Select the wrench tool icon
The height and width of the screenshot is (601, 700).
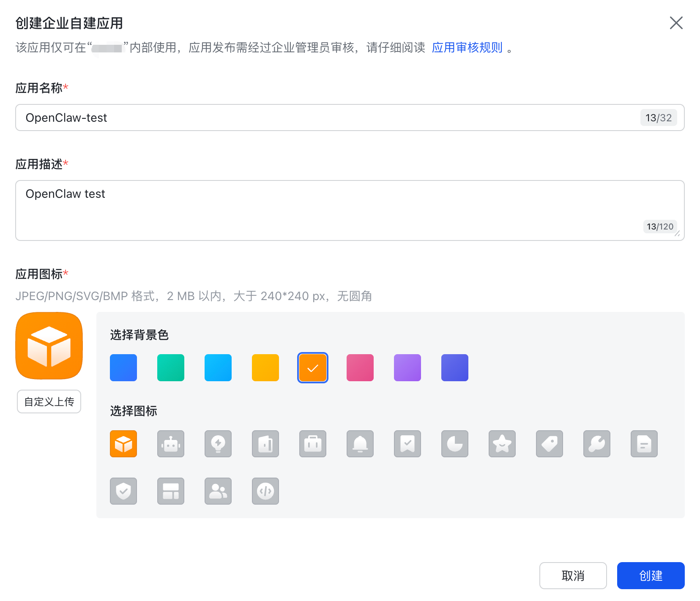point(596,444)
